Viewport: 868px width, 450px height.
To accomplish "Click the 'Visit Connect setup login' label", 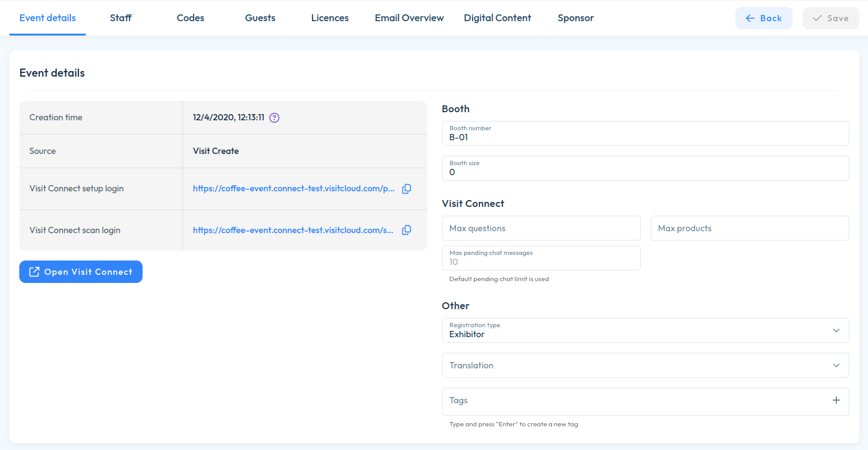I will [x=77, y=189].
